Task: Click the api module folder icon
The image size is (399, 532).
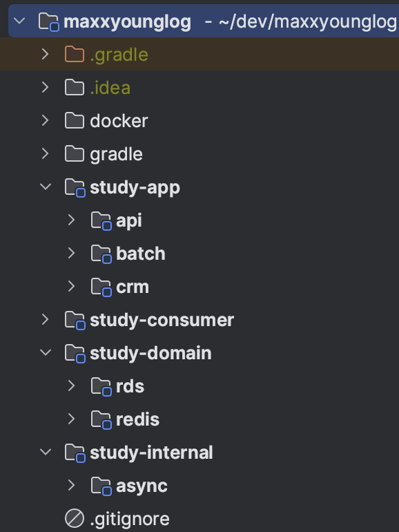Action: pyautogui.click(x=101, y=221)
